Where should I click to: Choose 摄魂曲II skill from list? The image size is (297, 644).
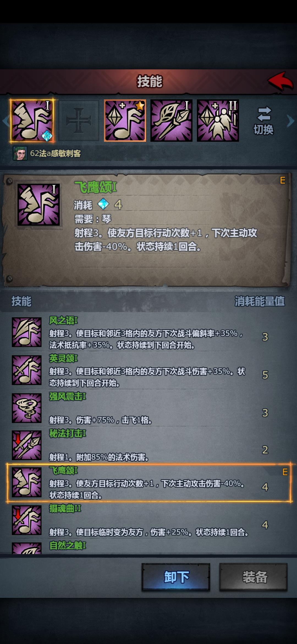[x=148, y=520]
